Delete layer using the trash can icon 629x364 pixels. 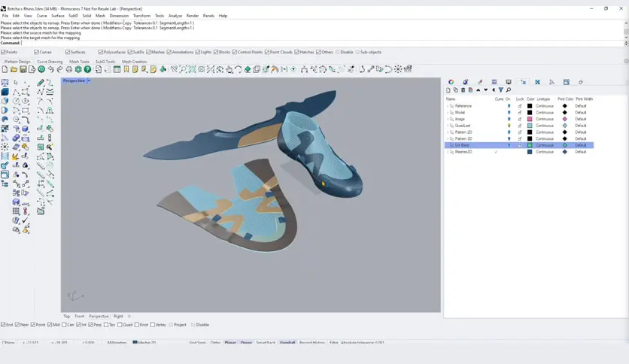tap(463, 90)
